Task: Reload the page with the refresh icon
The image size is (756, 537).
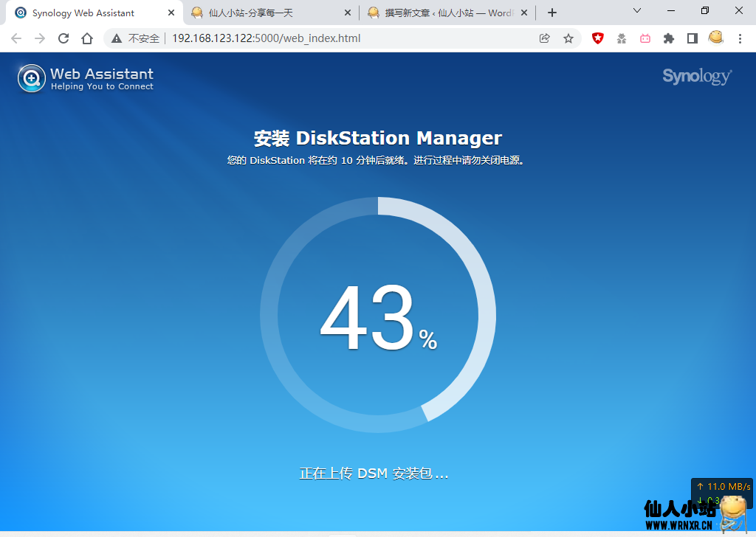Action: tap(63, 38)
